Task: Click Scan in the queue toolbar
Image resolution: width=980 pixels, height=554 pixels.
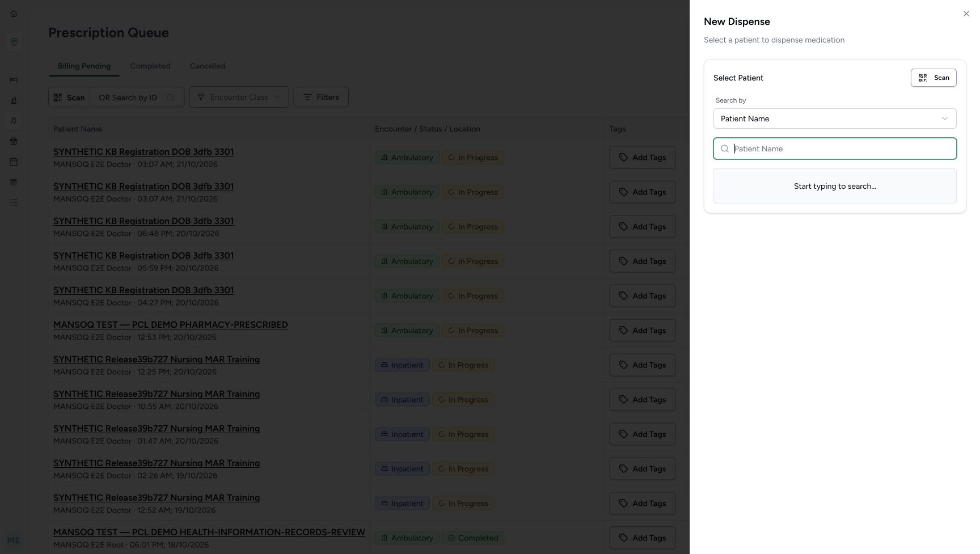Action: pos(69,98)
